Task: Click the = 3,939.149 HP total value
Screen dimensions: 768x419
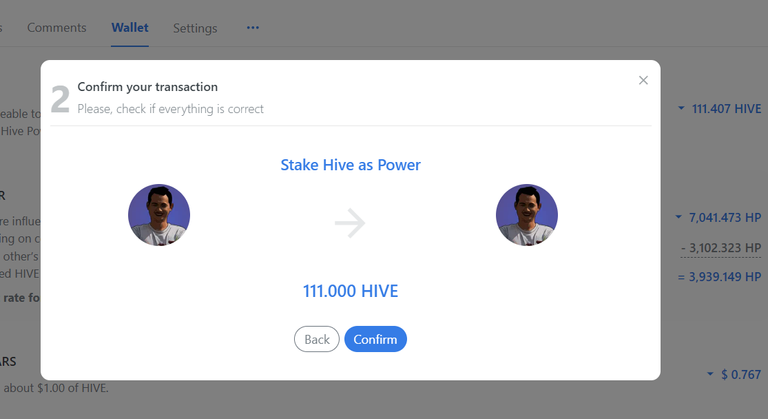Action: [720, 277]
